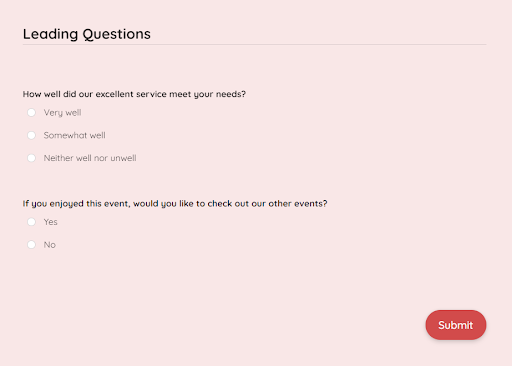Pick the "Neither well nor unwell" radio circle

tap(31, 158)
